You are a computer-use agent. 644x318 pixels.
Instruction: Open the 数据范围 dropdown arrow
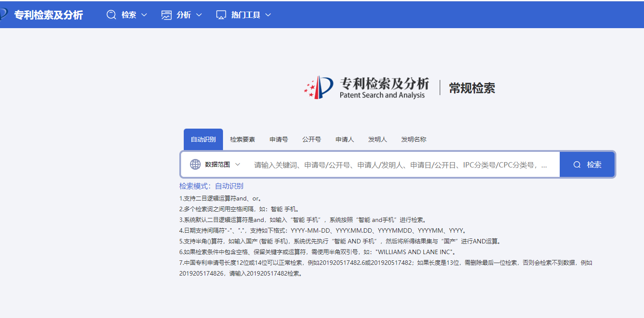point(238,164)
